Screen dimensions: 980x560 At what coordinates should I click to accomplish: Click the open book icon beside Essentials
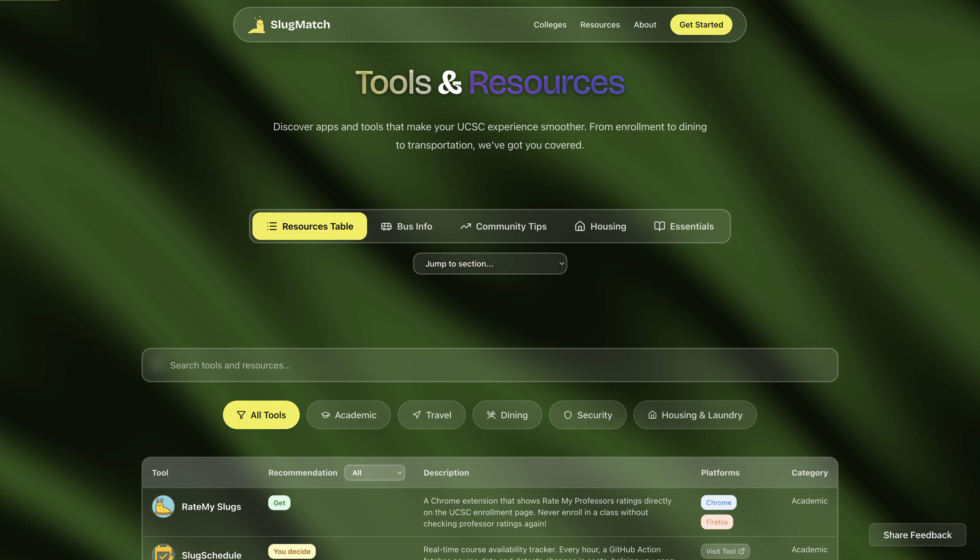(659, 226)
